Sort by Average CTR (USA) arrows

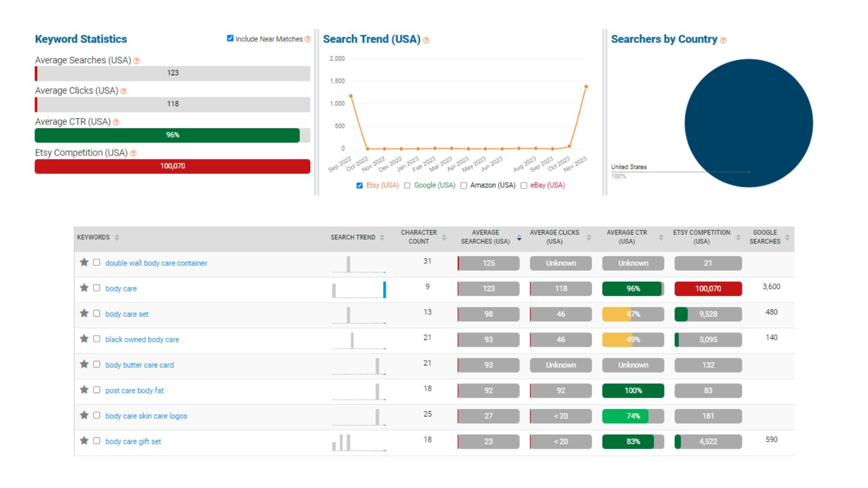click(661, 237)
